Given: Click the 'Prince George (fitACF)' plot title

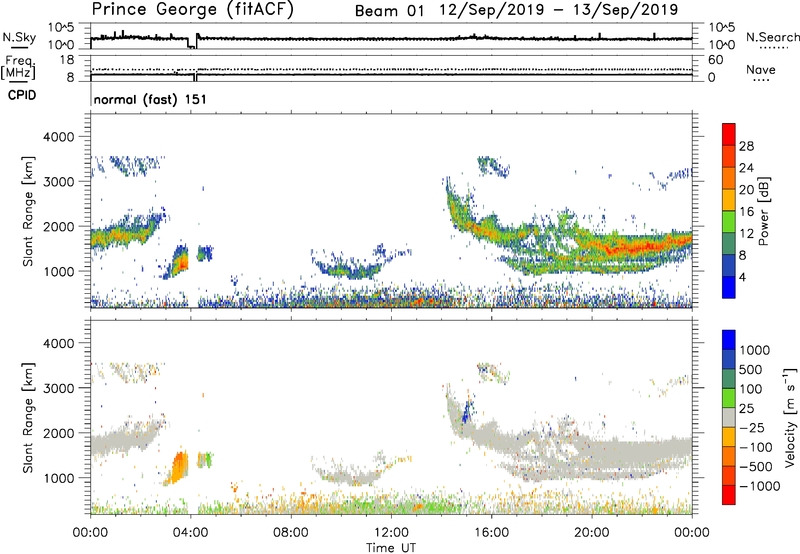Looking at the screenshot, I should coord(192,10).
